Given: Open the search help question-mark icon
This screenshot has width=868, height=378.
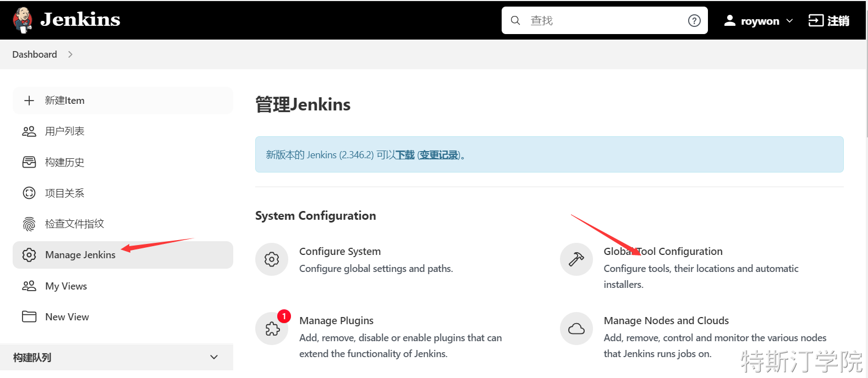Looking at the screenshot, I should tap(694, 20).
